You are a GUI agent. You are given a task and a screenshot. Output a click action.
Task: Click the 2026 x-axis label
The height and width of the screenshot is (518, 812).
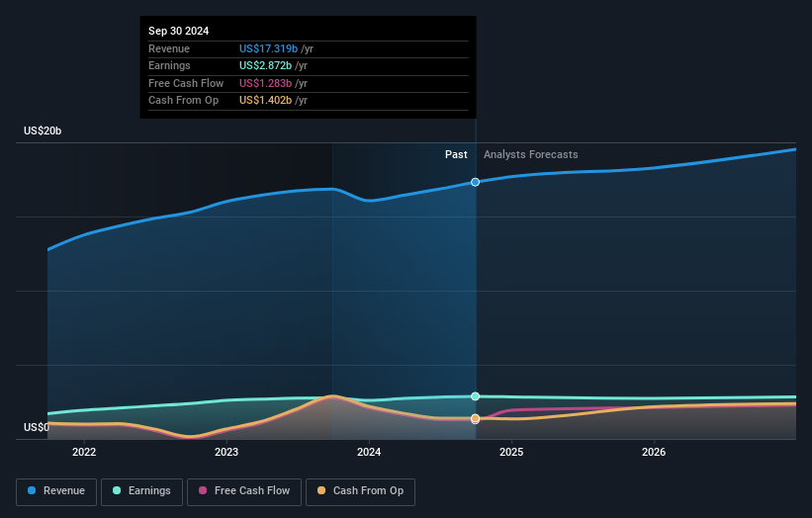point(654,452)
